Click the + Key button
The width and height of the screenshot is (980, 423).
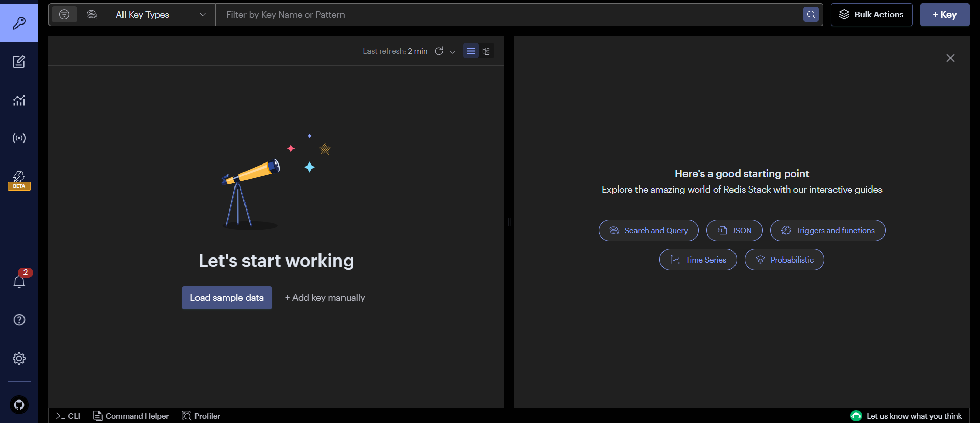click(945, 15)
